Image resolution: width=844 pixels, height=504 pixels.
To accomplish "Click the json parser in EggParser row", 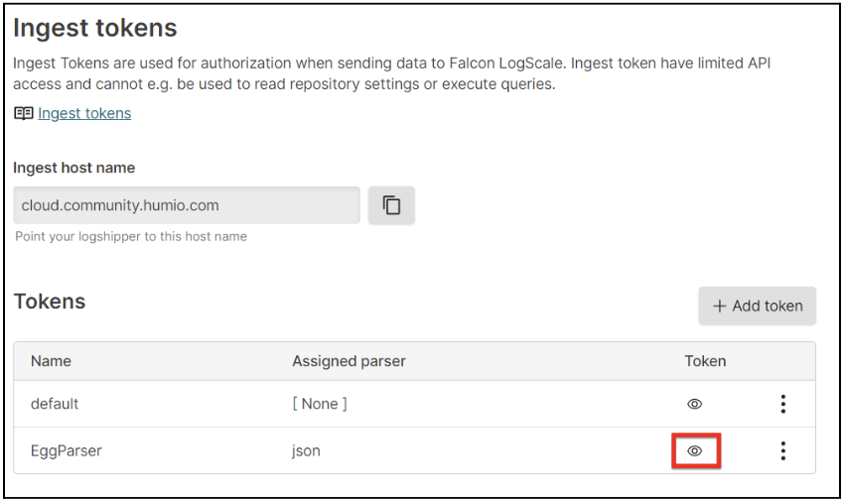I will pos(306,450).
